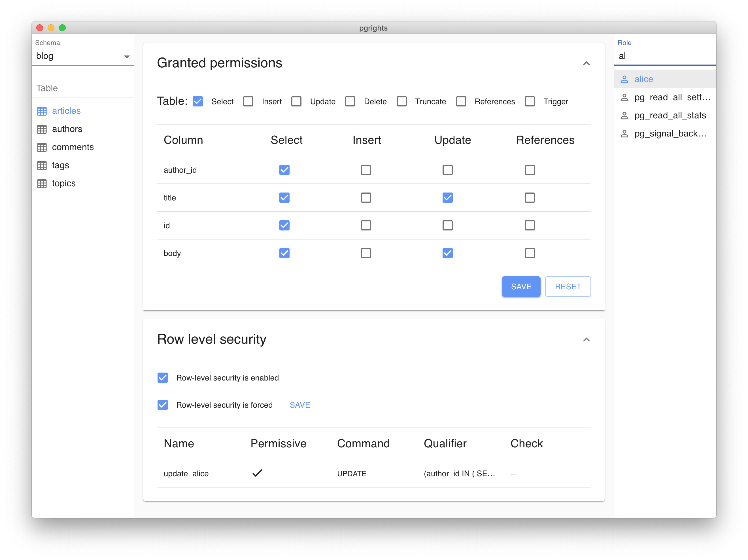Click the pg_read_all_settings person icon
This screenshot has height=560, width=748.
tap(624, 98)
